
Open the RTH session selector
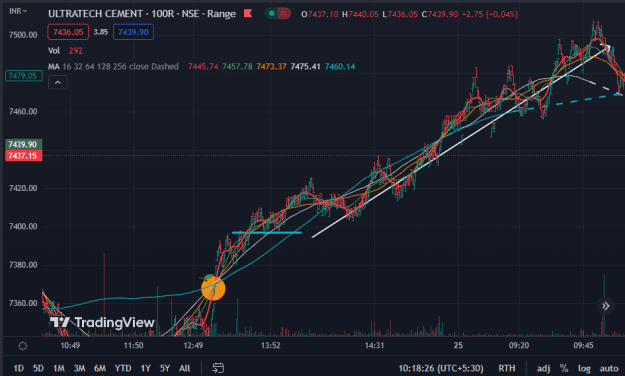(x=507, y=368)
